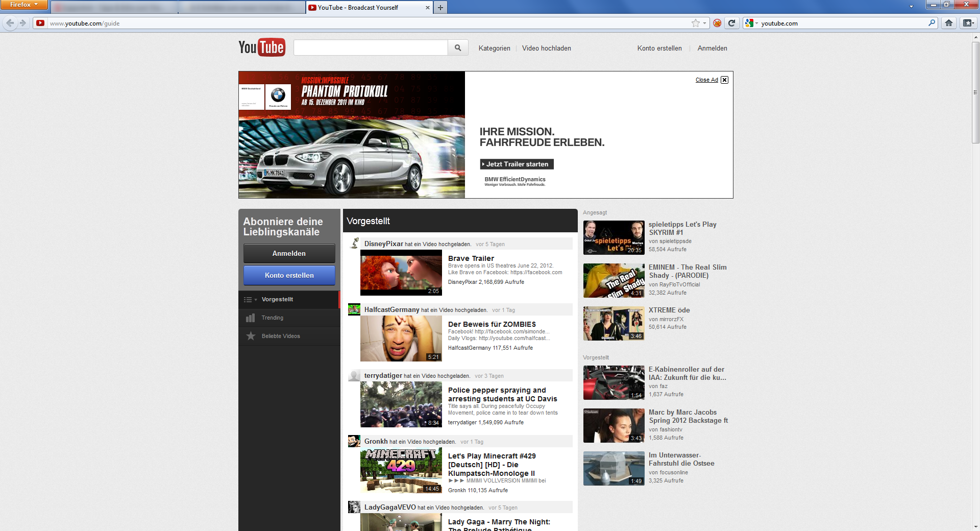
Task: Click the Brave Trailer thumbnail
Action: coord(401,273)
